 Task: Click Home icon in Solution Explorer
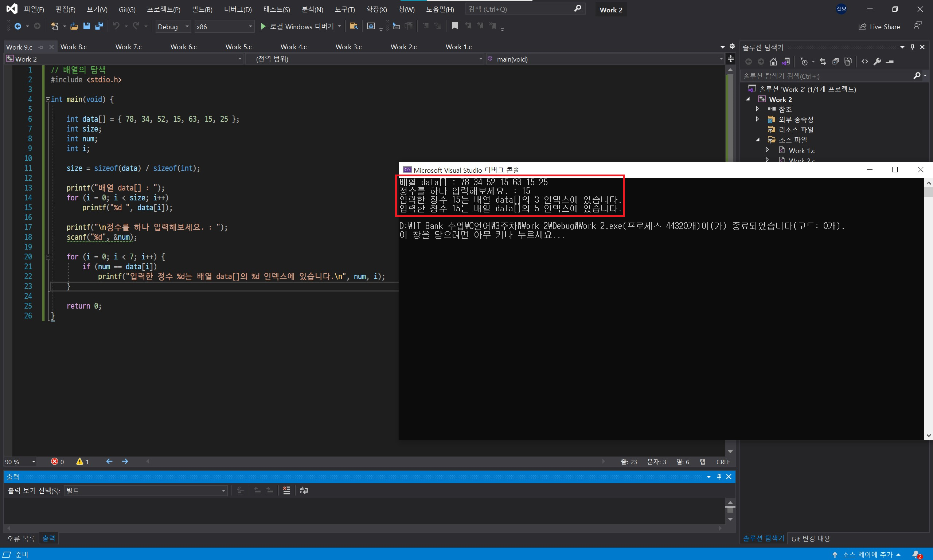pyautogui.click(x=773, y=62)
